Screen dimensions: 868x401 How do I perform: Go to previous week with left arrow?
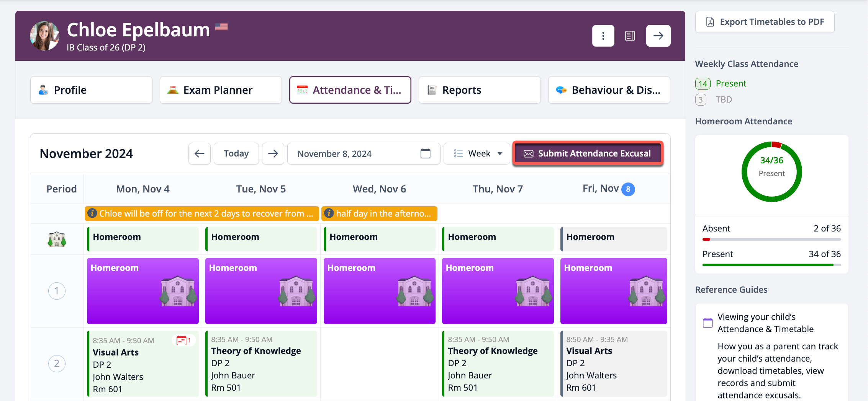pyautogui.click(x=199, y=154)
